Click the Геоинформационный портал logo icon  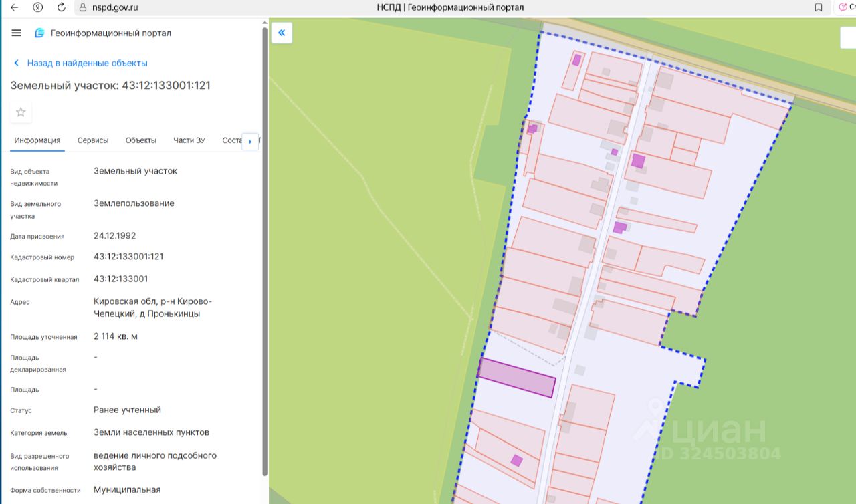coord(39,33)
